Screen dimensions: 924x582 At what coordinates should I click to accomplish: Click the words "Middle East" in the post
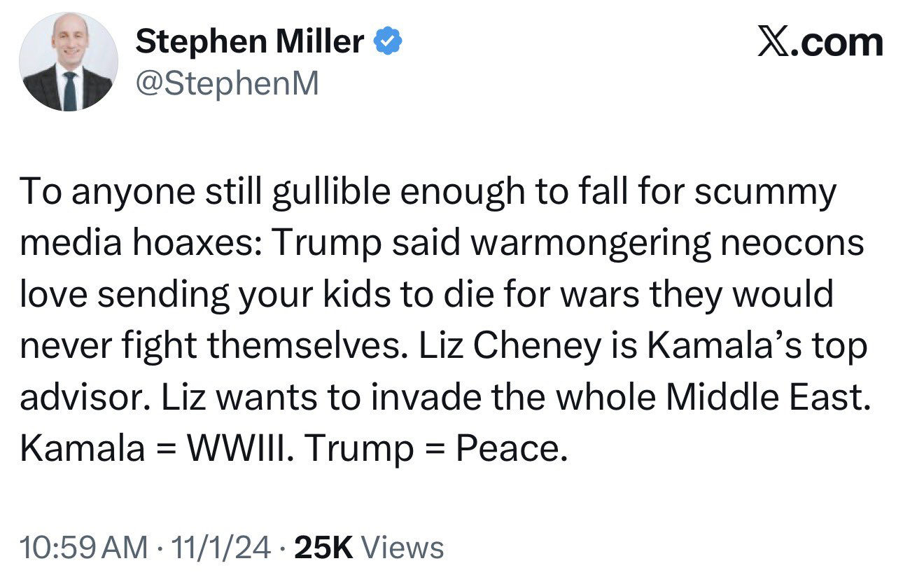click(766, 398)
